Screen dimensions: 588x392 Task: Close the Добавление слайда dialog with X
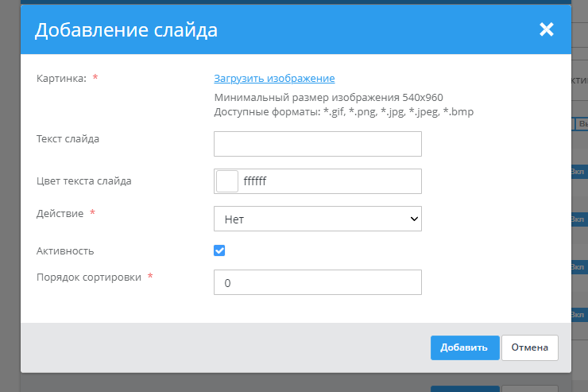pyautogui.click(x=546, y=30)
